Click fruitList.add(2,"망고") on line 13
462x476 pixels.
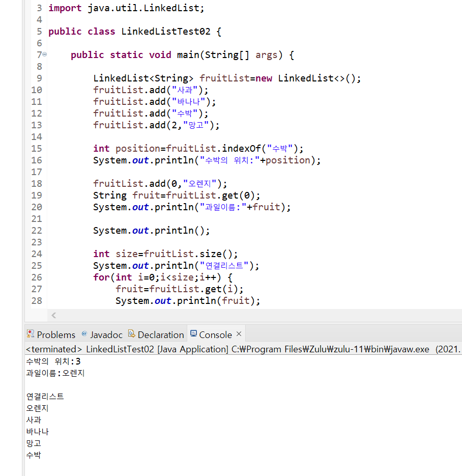click(156, 125)
